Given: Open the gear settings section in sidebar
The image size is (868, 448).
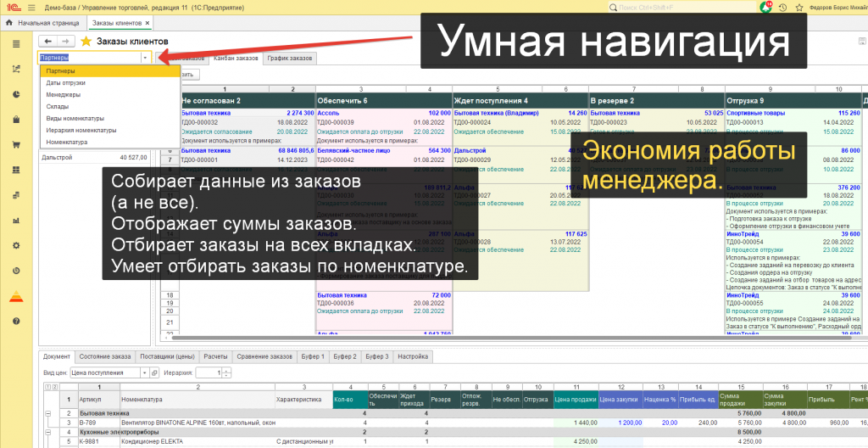Looking at the screenshot, I should (x=16, y=245).
